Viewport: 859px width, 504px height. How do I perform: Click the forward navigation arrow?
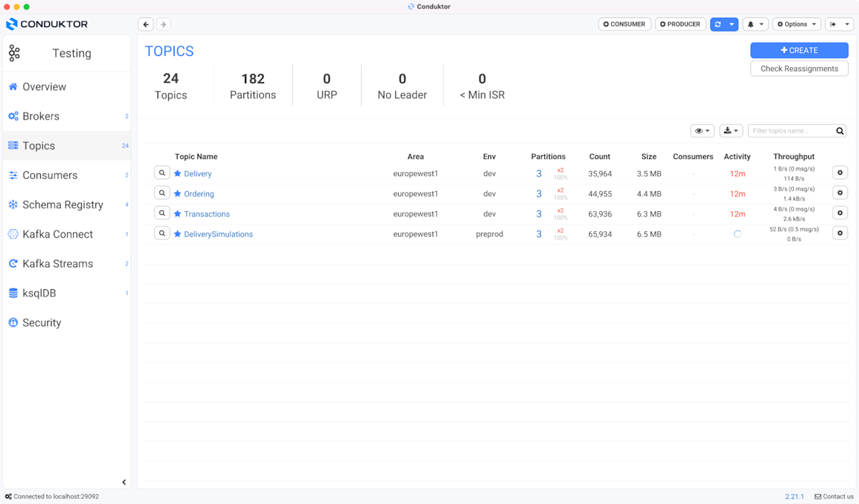click(x=163, y=24)
